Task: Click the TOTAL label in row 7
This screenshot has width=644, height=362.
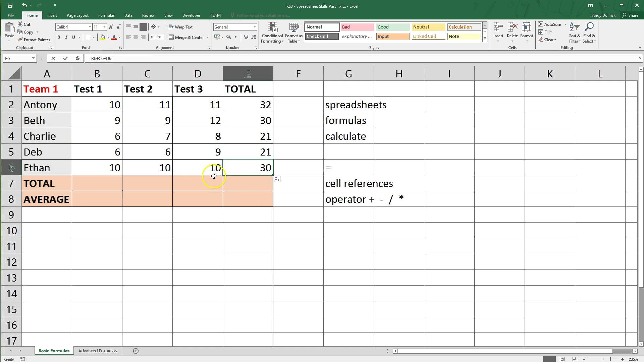Action: click(x=46, y=183)
